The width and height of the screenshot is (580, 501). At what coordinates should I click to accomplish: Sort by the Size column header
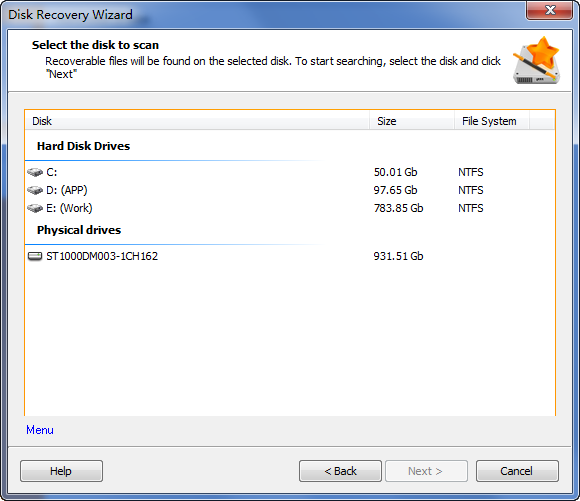click(412, 121)
